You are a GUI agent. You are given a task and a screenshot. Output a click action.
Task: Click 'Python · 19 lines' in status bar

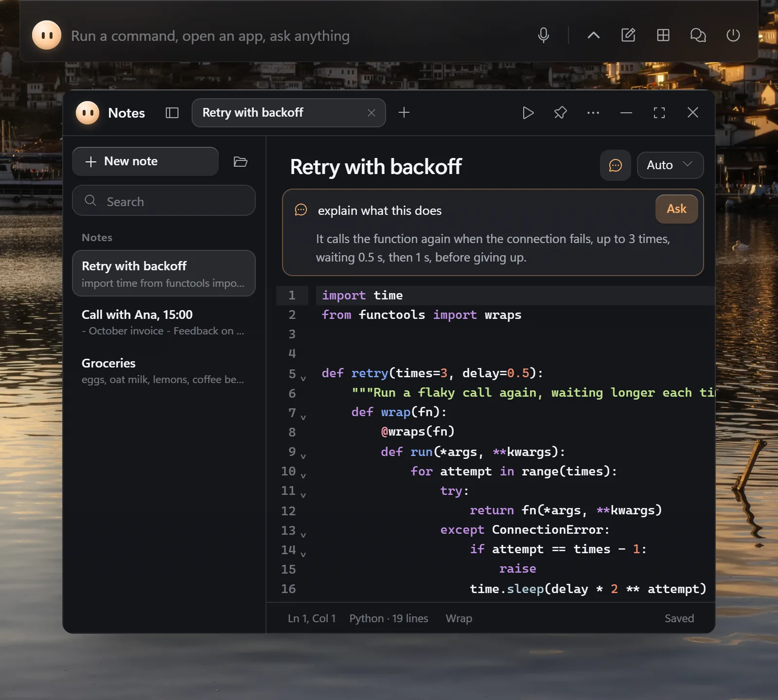389,618
